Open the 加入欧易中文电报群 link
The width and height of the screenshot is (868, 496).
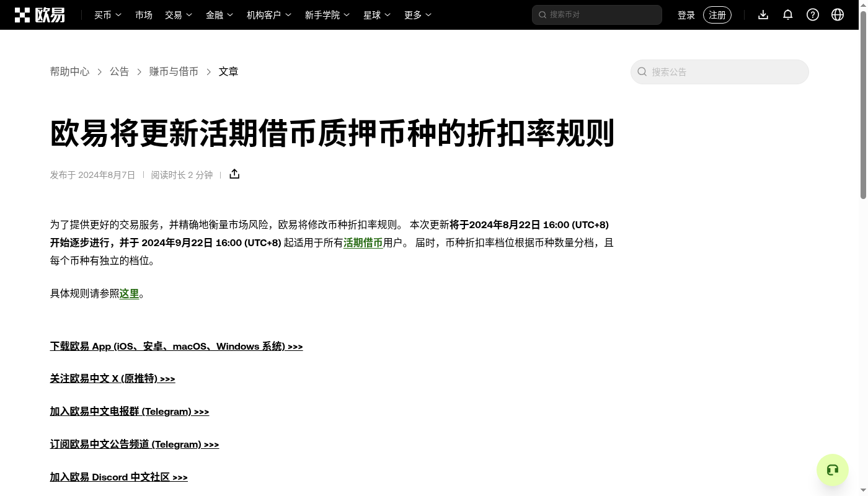130,412
